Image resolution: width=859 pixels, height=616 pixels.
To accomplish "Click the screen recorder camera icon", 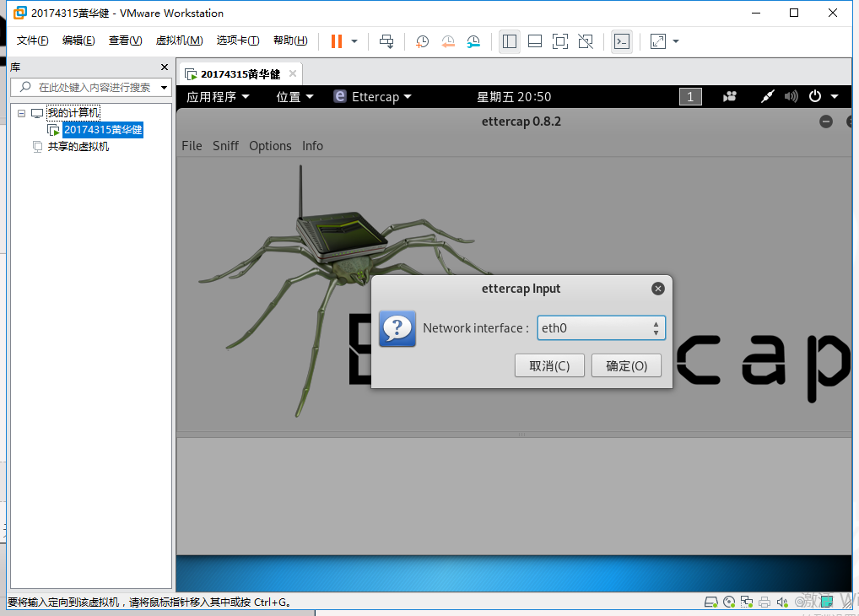I will tap(730, 97).
